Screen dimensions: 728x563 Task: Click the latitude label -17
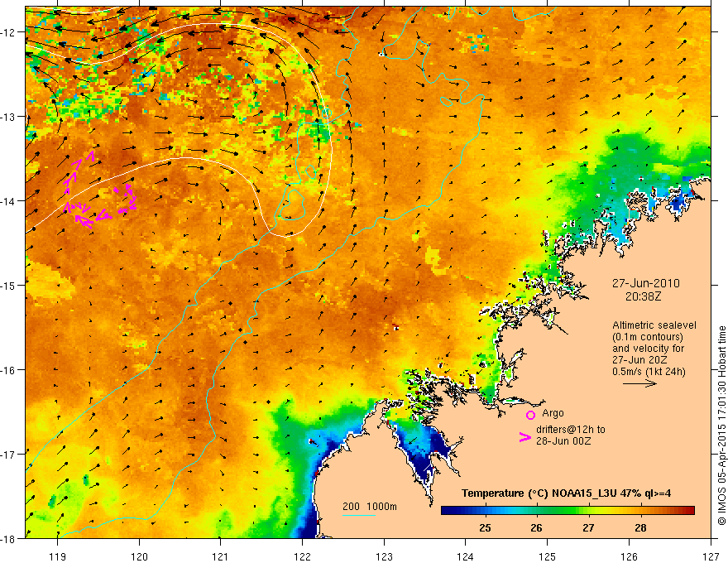coord(9,455)
